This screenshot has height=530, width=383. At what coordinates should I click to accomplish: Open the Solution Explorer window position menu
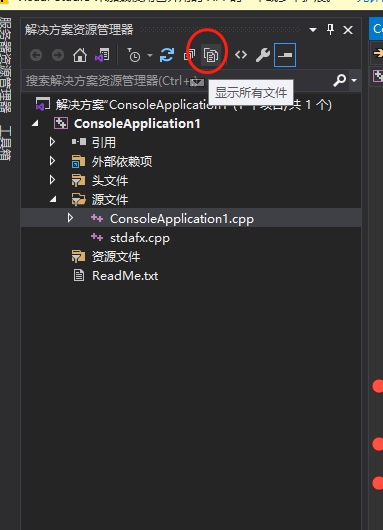313,30
